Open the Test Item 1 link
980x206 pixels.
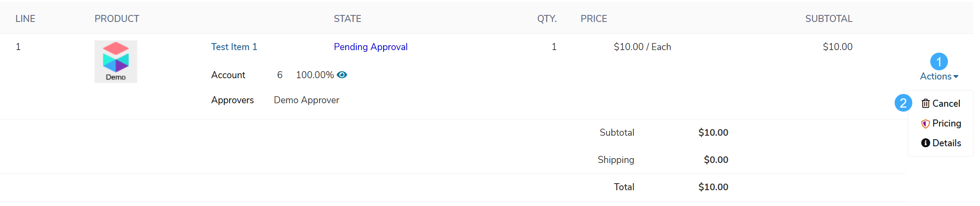pyautogui.click(x=234, y=47)
